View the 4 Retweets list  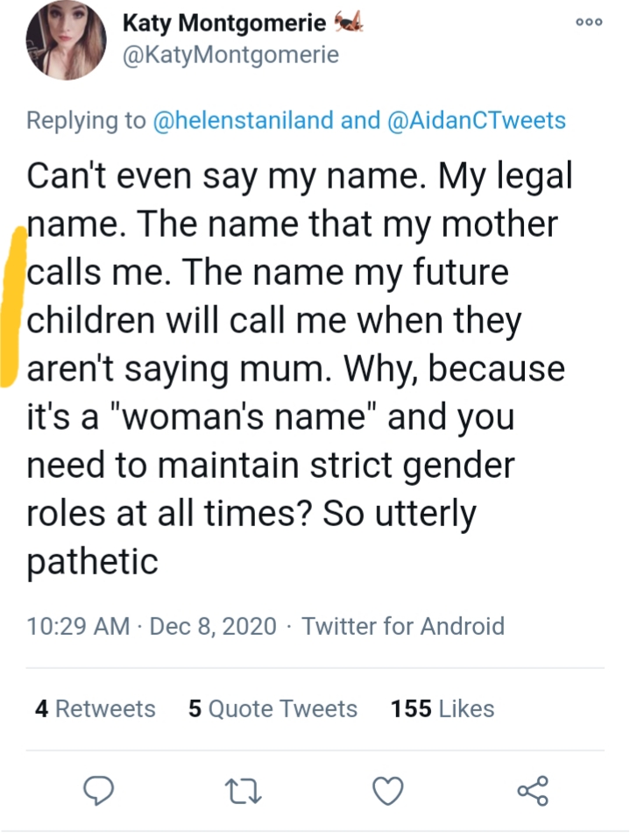(x=96, y=708)
